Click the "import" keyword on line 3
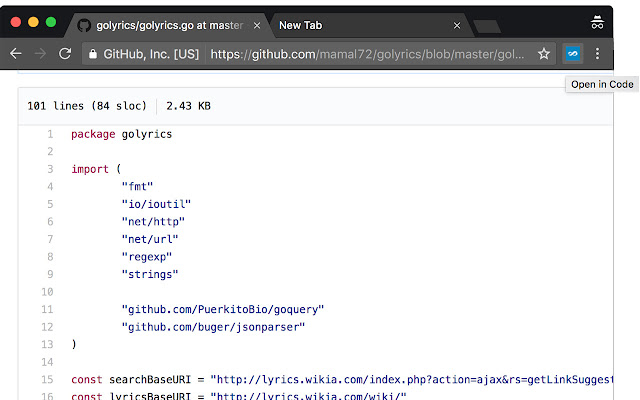This screenshot has height=400, width=640. tap(90, 169)
